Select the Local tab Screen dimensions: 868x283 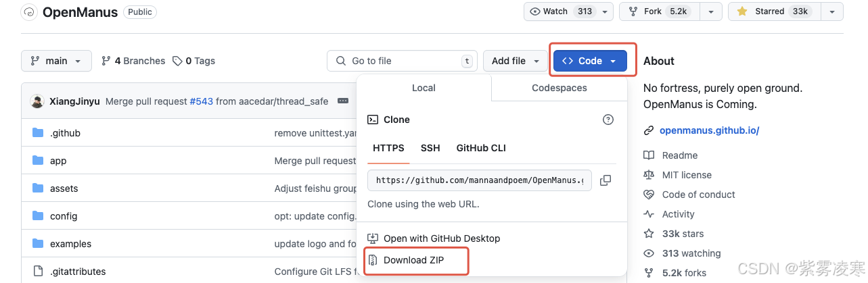tap(424, 88)
